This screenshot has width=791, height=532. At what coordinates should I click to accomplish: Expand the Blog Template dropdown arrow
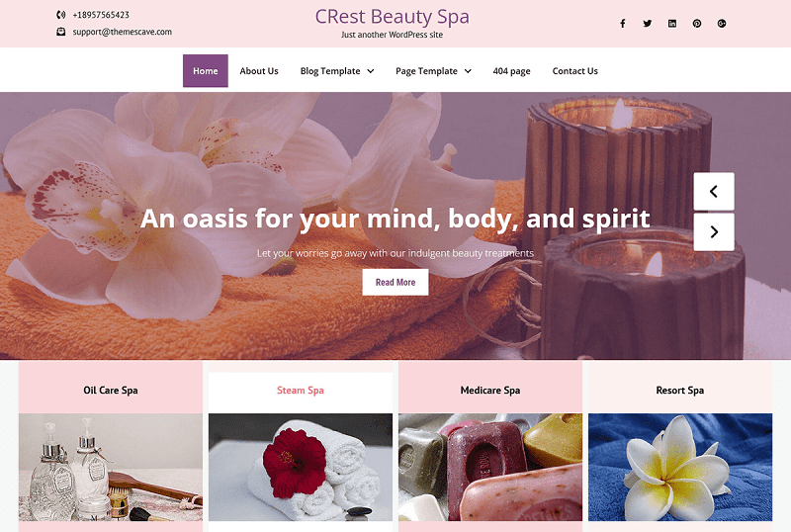[x=370, y=71]
